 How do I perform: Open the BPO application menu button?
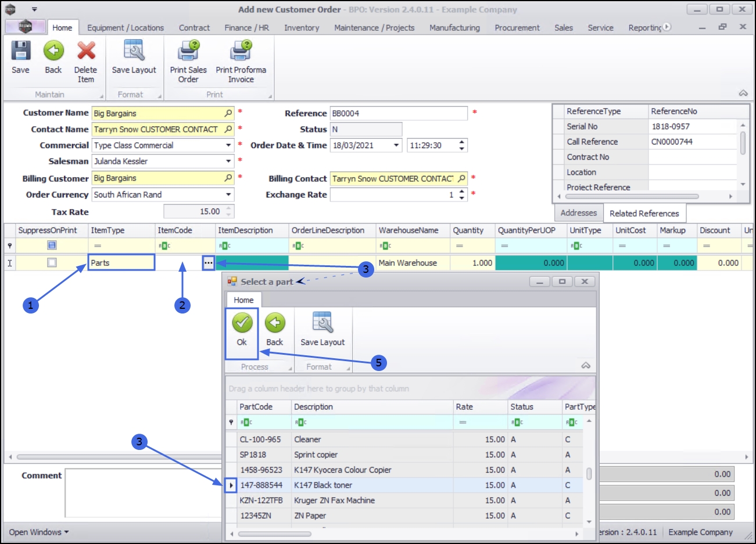coord(25,27)
